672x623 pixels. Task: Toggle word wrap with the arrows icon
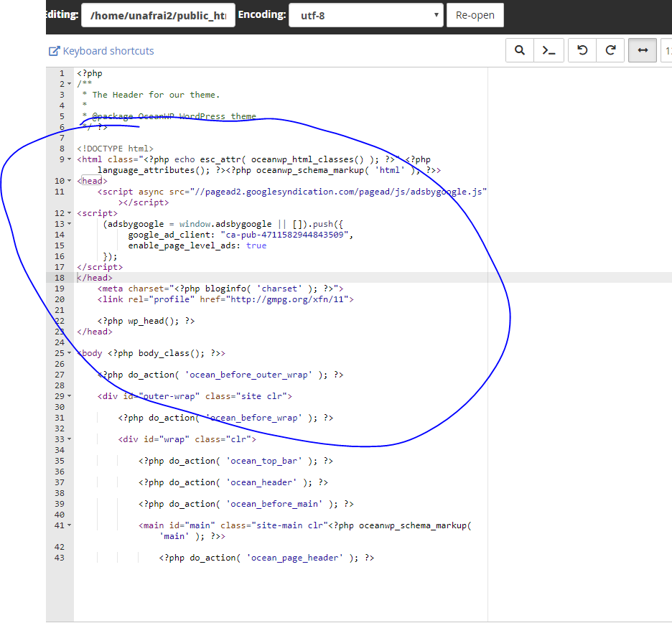tap(642, 50)
